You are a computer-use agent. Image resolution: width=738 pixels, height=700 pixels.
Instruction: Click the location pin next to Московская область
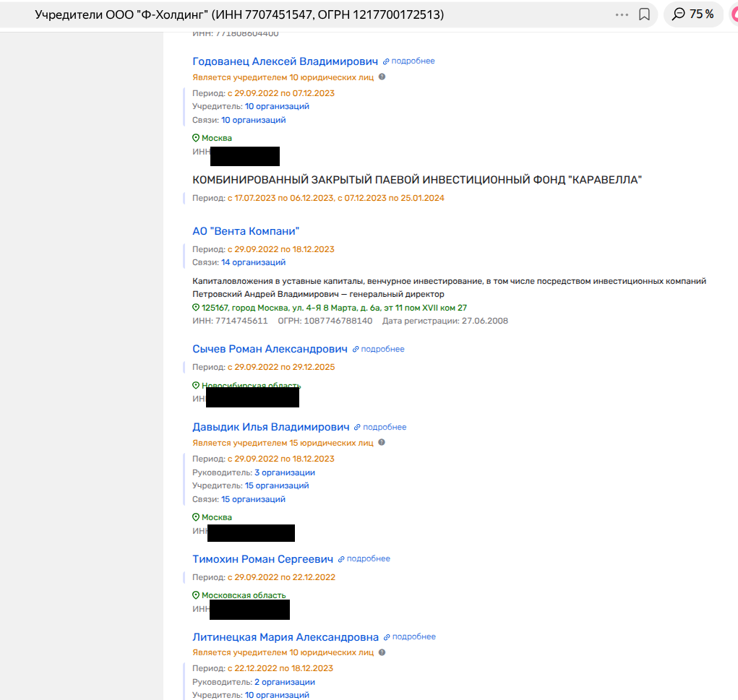tap(196, 595)
